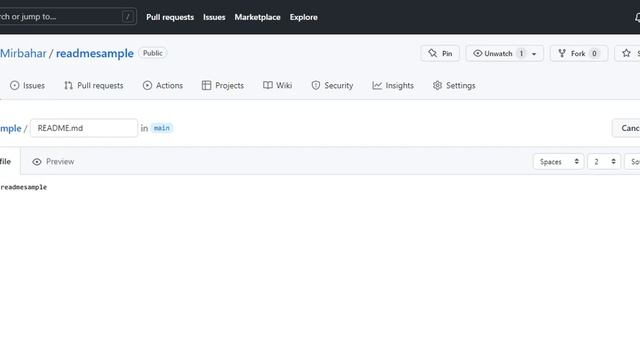Click the Insights graph icon

pyautogui.click(x=377, y=85)
